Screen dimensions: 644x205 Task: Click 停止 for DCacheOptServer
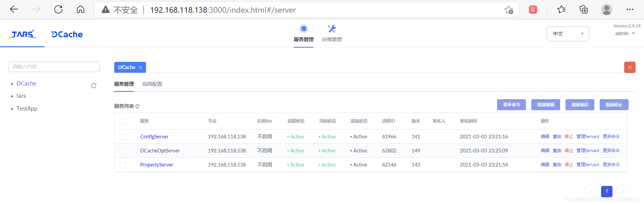click(x=569, y=150)
